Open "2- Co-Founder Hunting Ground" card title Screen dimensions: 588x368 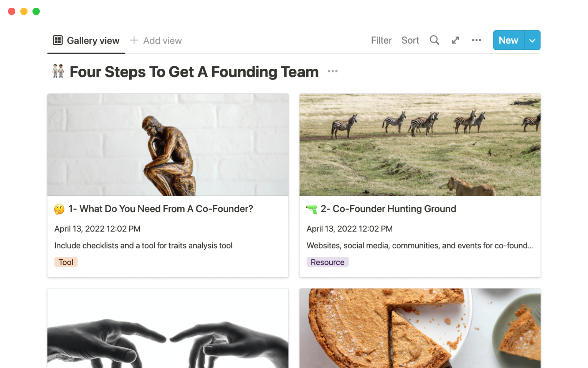pyautogui.click(x=388, y=209)
